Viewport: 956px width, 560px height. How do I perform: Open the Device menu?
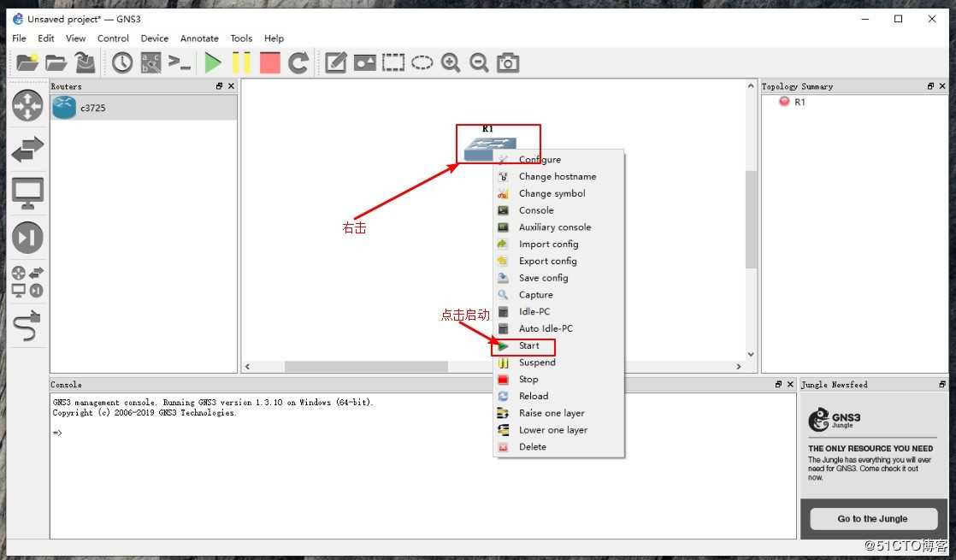(x=154, y=38)
